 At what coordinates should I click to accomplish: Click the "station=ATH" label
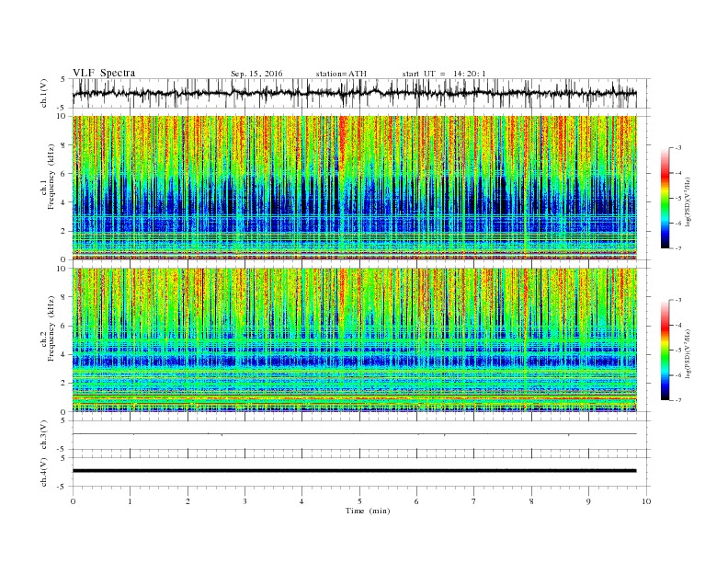click(341, 74)
